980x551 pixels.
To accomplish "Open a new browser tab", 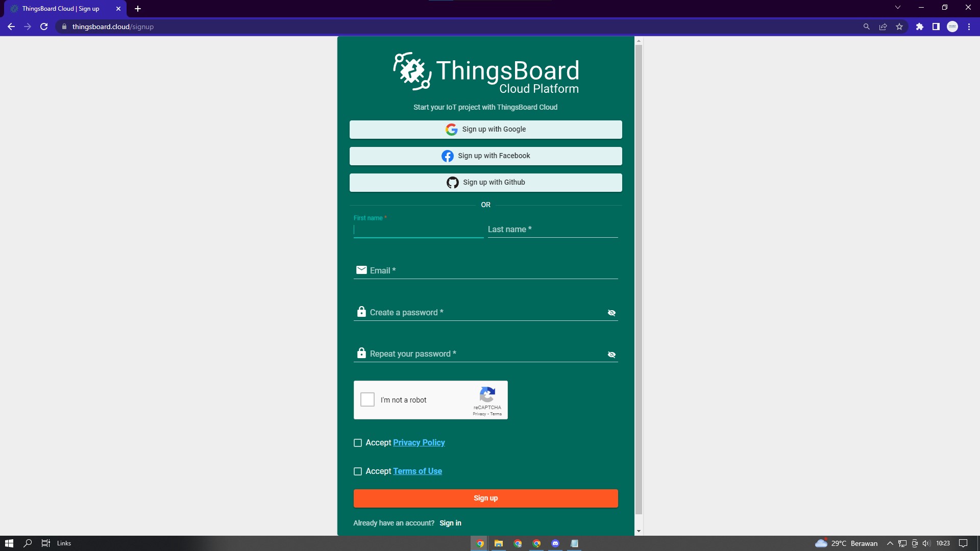I will pos(138,9).
